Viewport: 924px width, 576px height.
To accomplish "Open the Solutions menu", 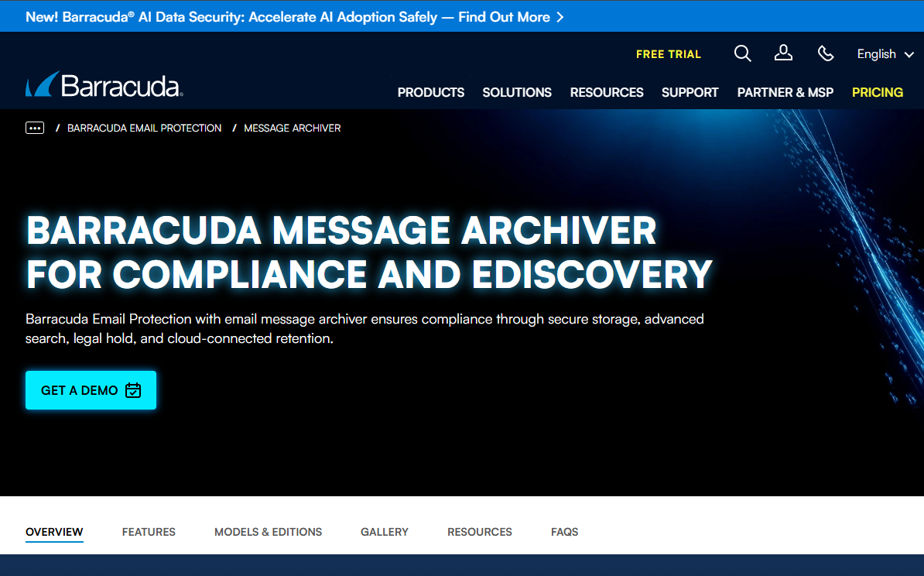I will coord(517,93).
